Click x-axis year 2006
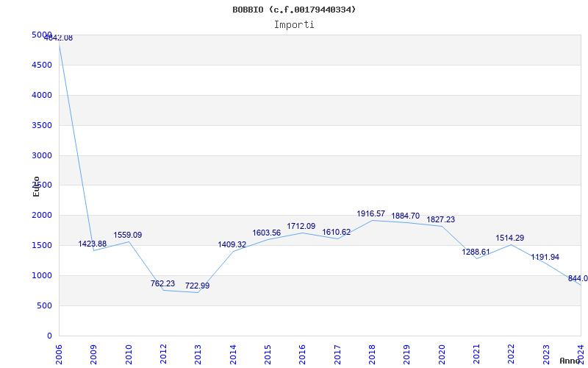 [60, 355]
